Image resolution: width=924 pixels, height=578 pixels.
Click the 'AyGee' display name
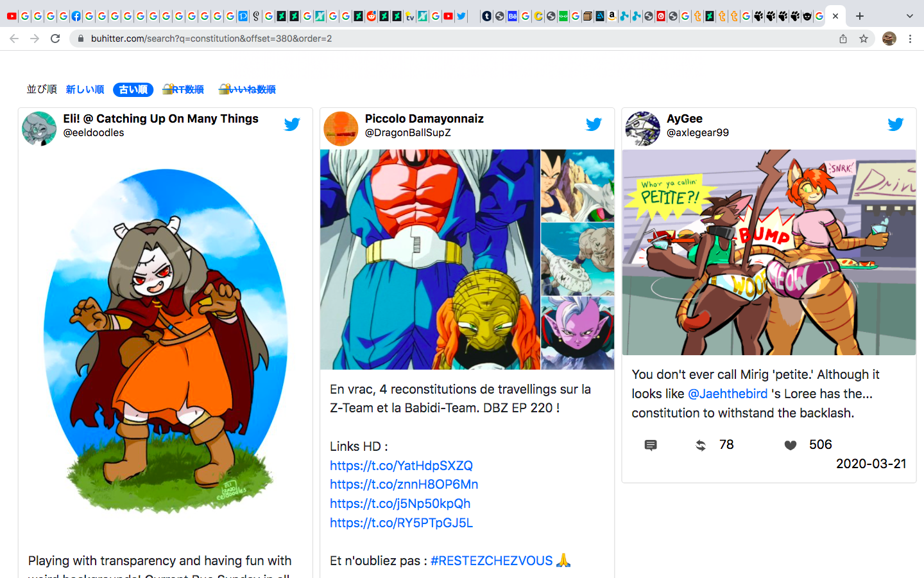pyautogui.click(x=685, y=119)
